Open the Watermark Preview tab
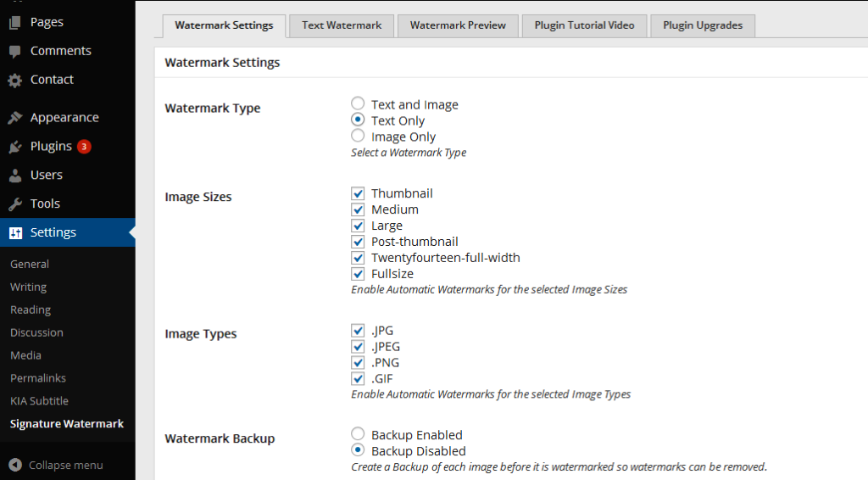The height and width of the screenshot is (480, 868). [458, 25]
